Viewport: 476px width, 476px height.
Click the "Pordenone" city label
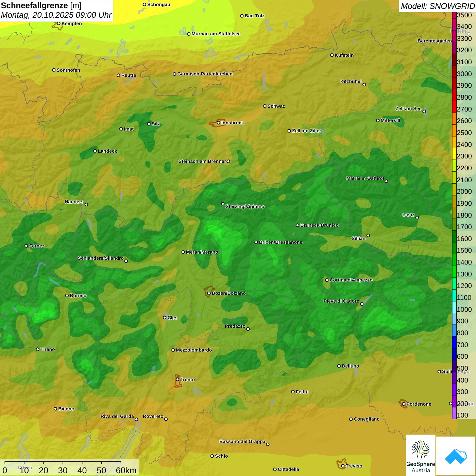tap(419, 404)
